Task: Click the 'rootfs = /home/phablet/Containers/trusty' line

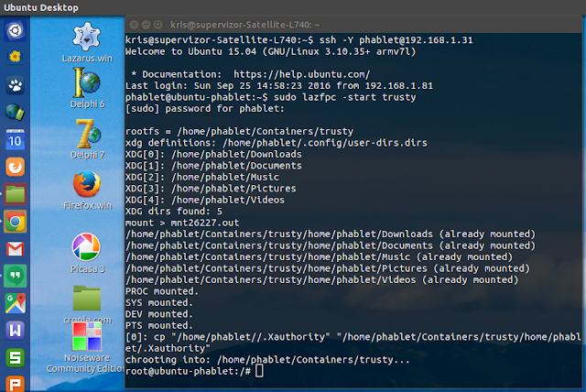Action: coord(239,132)
